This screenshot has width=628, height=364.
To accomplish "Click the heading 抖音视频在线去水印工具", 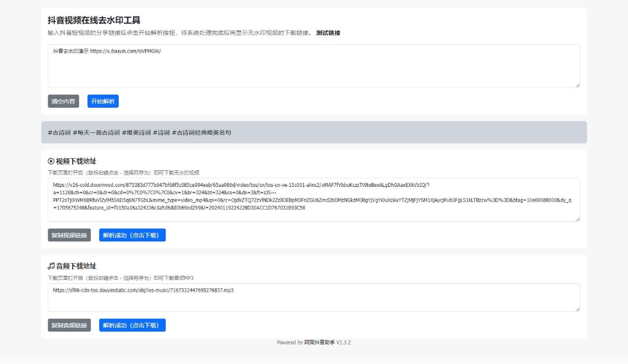I will [94, 20].
